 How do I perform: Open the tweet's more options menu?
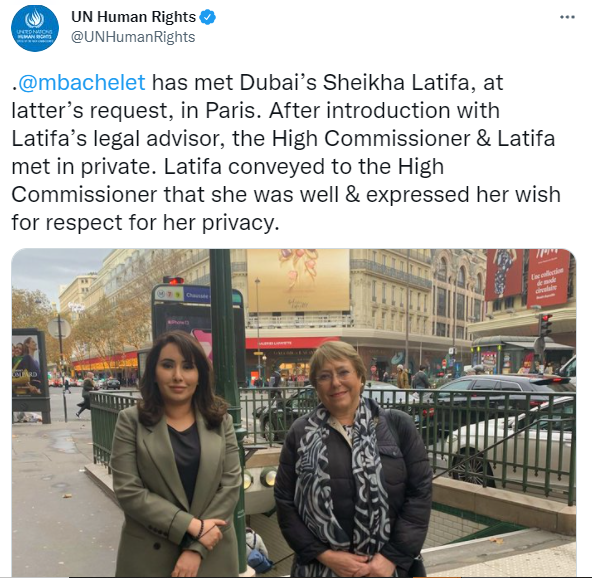pyautogui.click(x=567, y=17)
